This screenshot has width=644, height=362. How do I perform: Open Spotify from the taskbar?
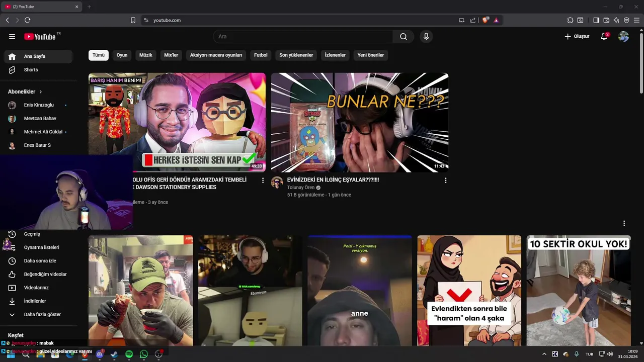click(129, 354)
